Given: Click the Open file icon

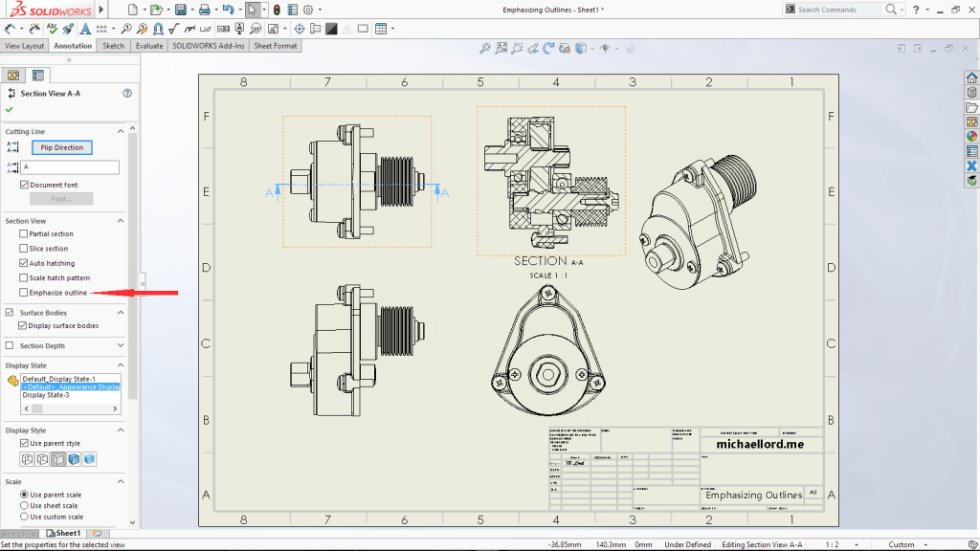Looking at the screenshot, I should click(156, 10).
